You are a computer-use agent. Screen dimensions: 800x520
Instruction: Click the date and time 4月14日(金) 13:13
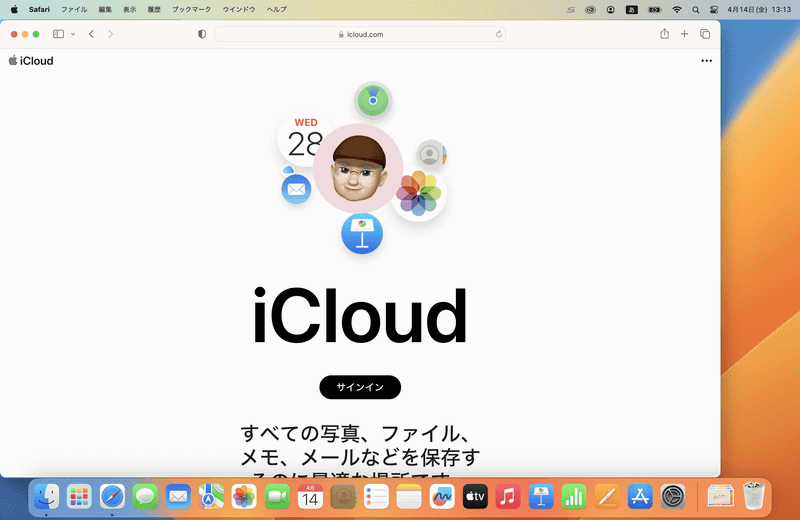click(x=759, y=9)
